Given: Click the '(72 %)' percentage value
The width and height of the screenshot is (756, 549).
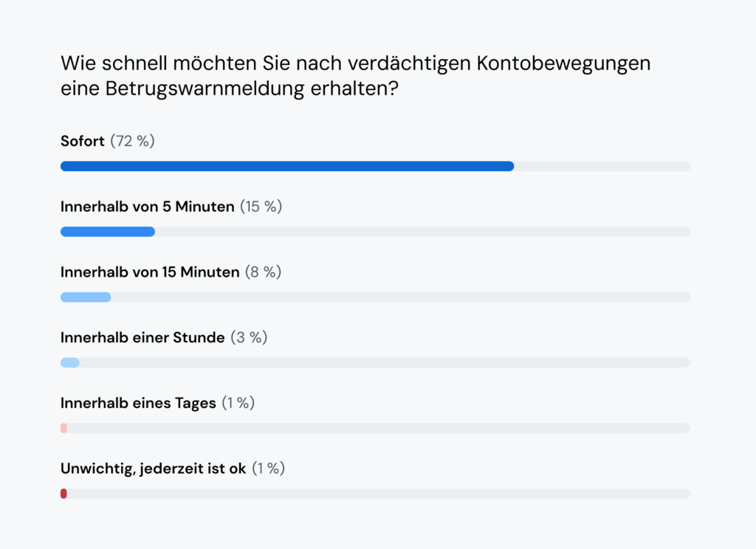Looking at the screenshot, I should tap(132, 141).
